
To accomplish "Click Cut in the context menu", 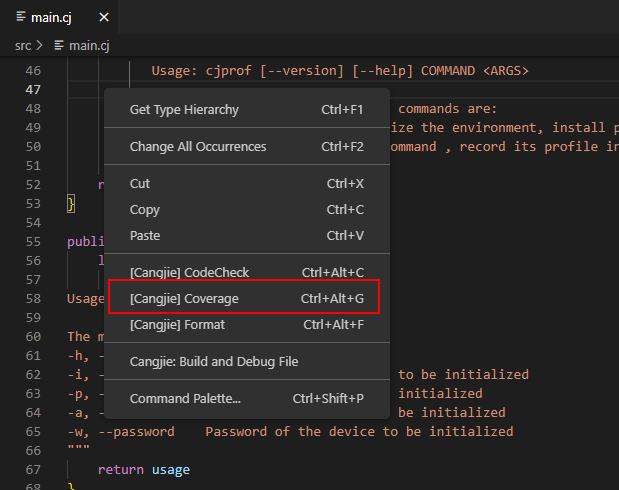I will pyautogui.click(x=139, y=184).
